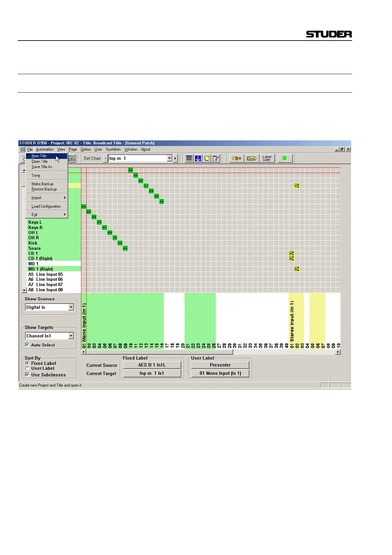
Task: Click source list scroll down arrow
Action: tap(24, 290)
